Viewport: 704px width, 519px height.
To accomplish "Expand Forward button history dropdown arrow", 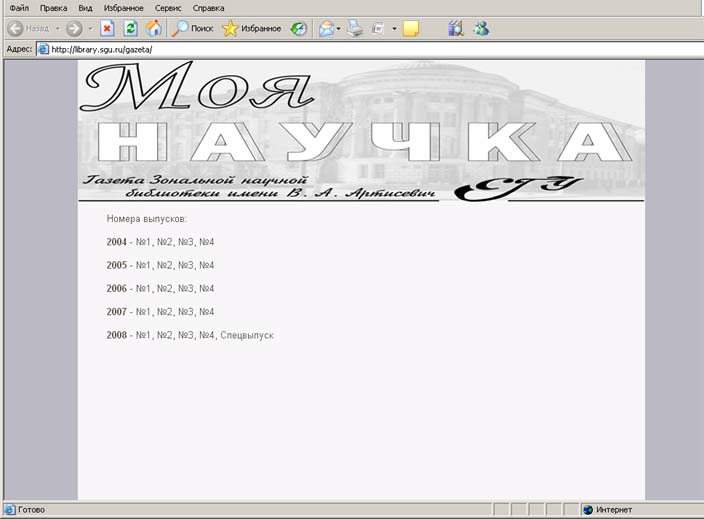I will [90, 29].
